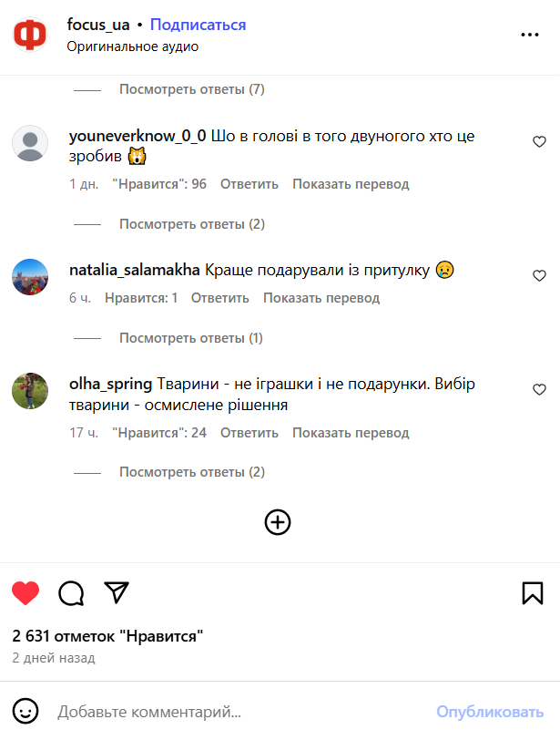Open emoji picker in comment field
The height and width of the screenshot is (740, 560).
[x=25, y=711]
